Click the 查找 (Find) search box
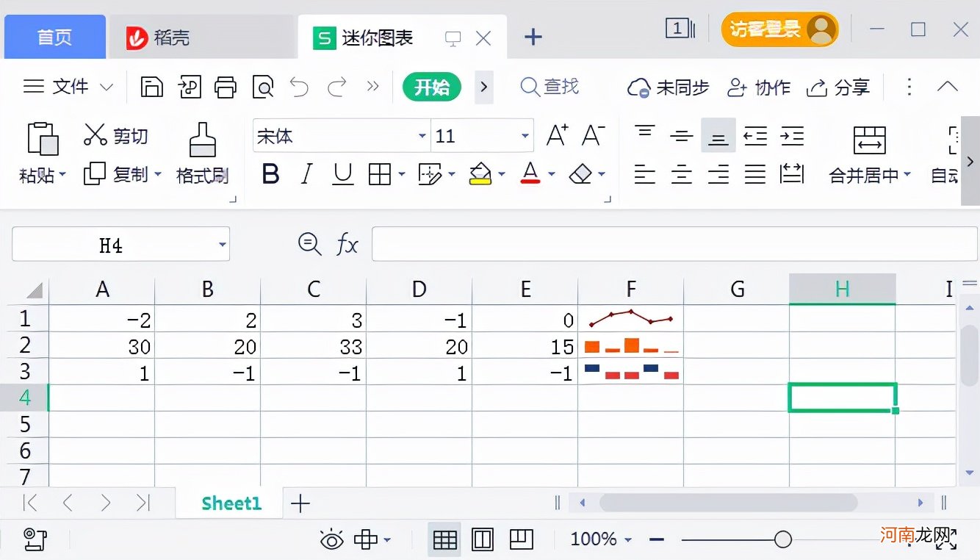980x560 pixels. [550, 87]
